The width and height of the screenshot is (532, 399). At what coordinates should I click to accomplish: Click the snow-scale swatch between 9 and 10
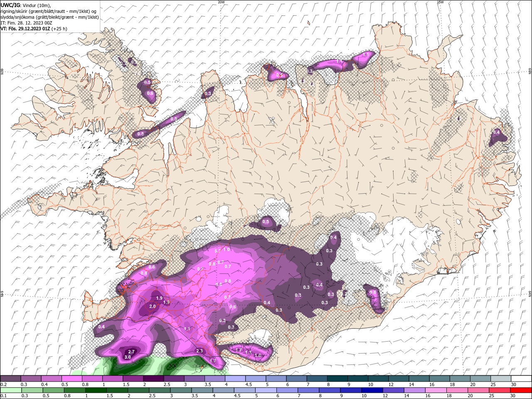358,379
